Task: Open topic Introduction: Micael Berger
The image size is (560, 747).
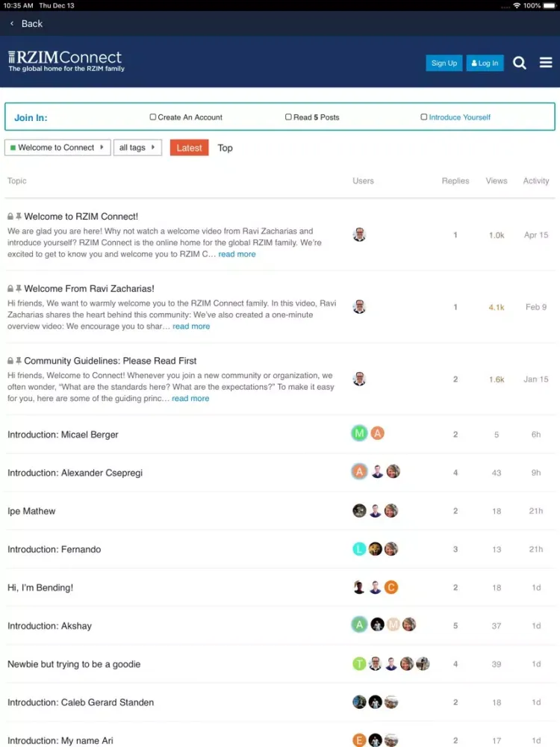Action: click(x=63, y=435)
